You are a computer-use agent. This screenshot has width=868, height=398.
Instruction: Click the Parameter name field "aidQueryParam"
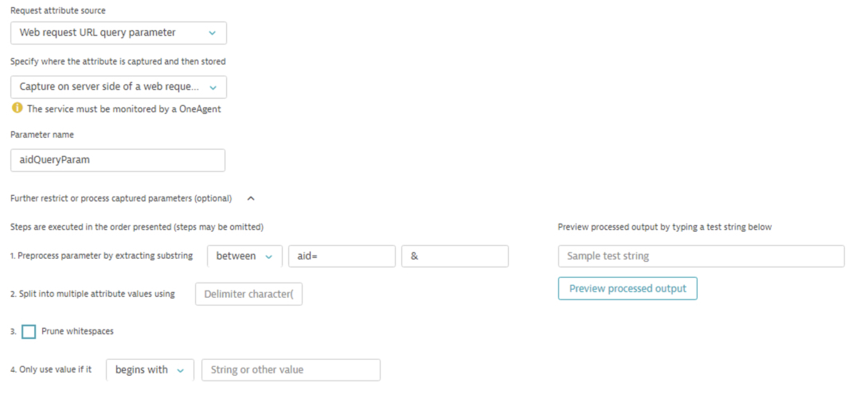(x=117, y=160)
